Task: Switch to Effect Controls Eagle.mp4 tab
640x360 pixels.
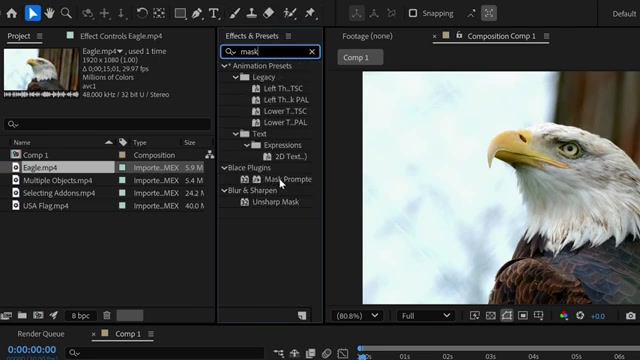Action: point(121,36)
